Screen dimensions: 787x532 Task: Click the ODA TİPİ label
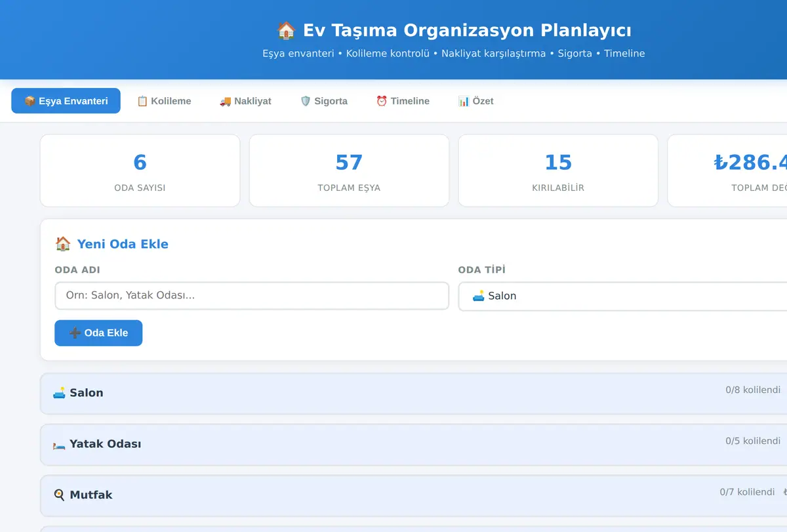tap(481, 270)
